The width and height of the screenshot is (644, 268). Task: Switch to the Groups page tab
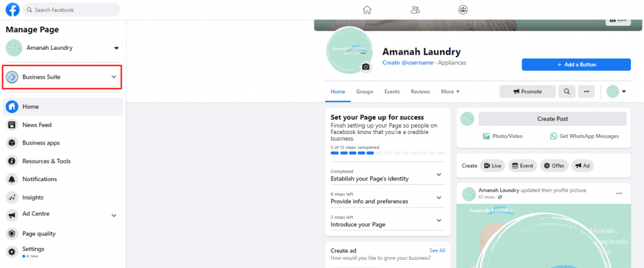click(x=365, y=92)
